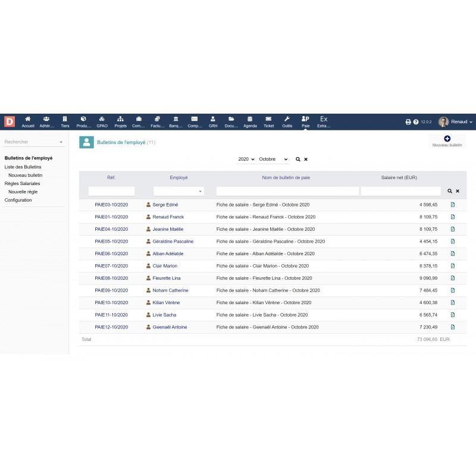This screenshot has width=476, height=476.
Task: Open payslip document icon for Serge Edmé
Action: (453, 205)
